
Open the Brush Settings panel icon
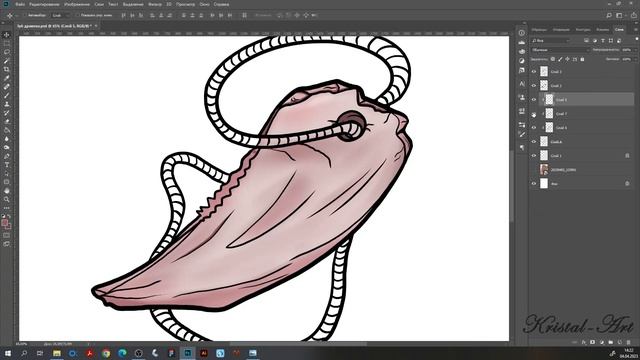[x=522, y=134]
